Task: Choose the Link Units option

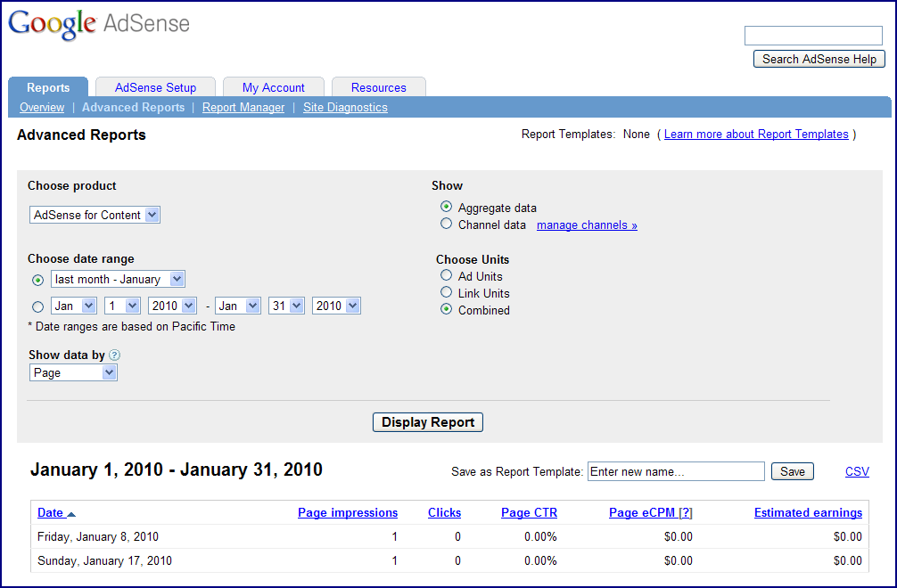Action: point(446,292)
